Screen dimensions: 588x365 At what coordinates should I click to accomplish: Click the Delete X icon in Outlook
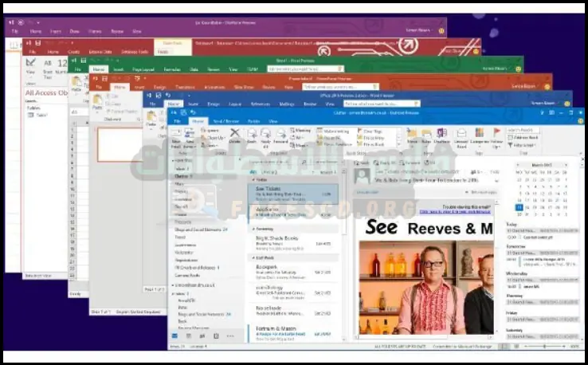[x=235, y=133]
